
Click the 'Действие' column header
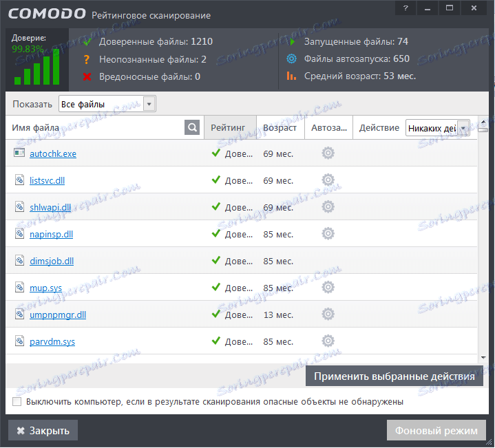click(379, 128)
